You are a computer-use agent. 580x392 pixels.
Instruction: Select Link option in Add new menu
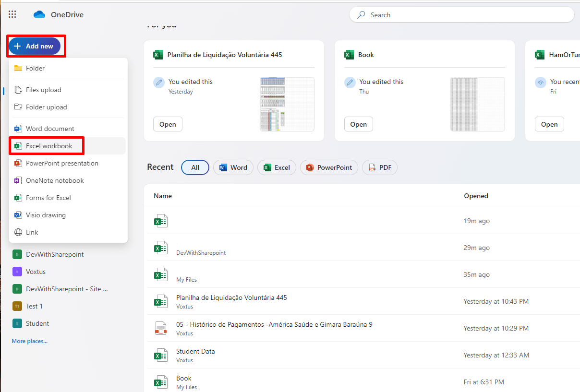click(x=68, y=232)
